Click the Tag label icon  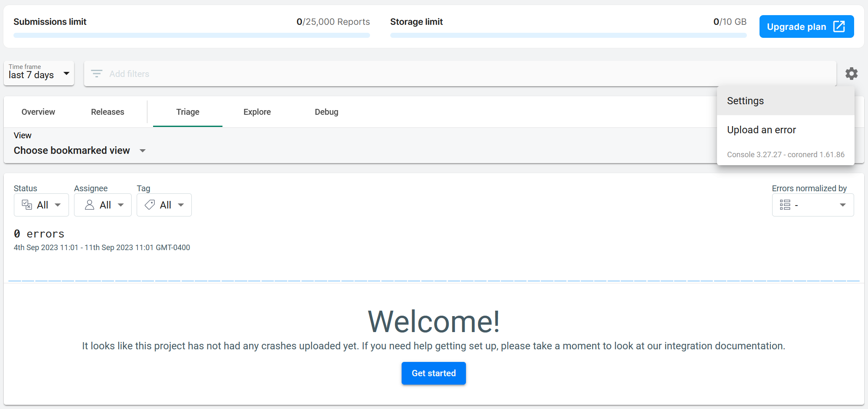tap(150, 205)
